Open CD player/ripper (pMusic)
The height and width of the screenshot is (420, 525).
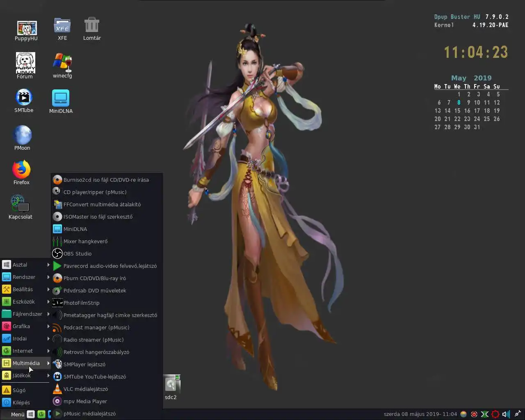click(x=107, y=192)
